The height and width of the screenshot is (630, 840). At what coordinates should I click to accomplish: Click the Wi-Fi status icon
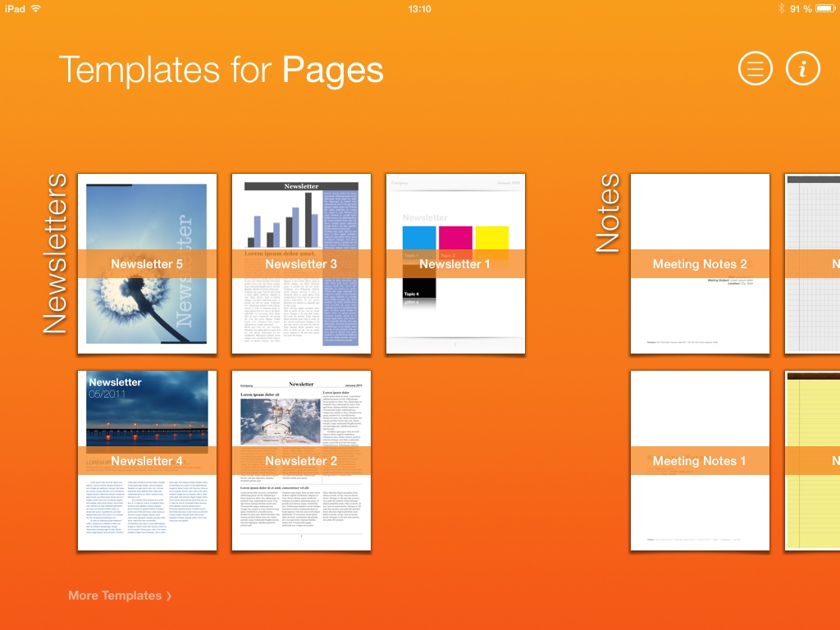[36, 8]
